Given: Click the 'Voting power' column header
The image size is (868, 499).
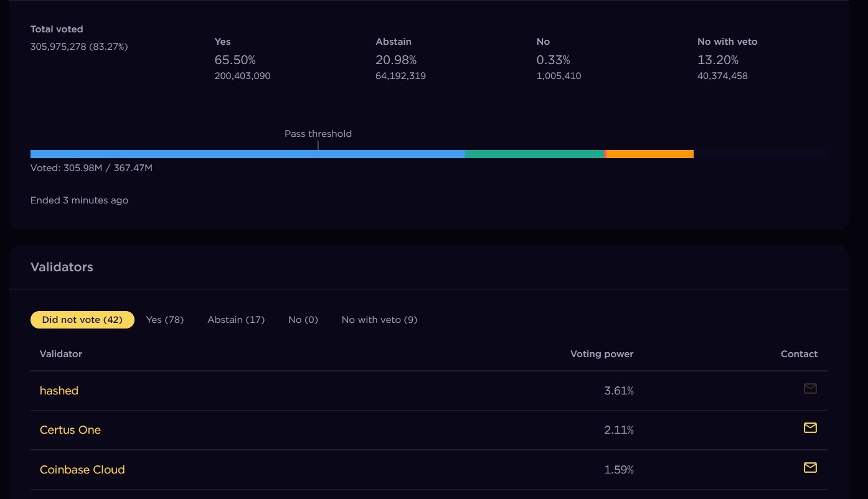Looking at the screenshot, I should pyautogui.click(x=601, y=354).
